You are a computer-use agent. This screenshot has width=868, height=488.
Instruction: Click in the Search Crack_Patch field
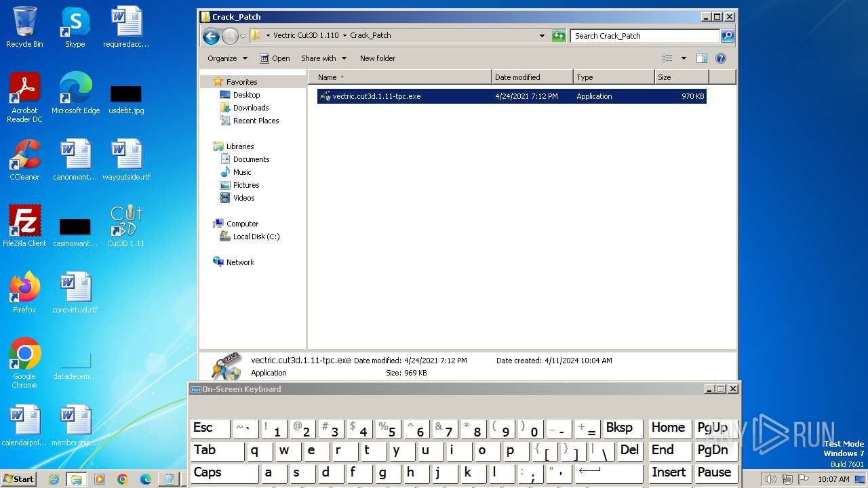pos(644,36)
